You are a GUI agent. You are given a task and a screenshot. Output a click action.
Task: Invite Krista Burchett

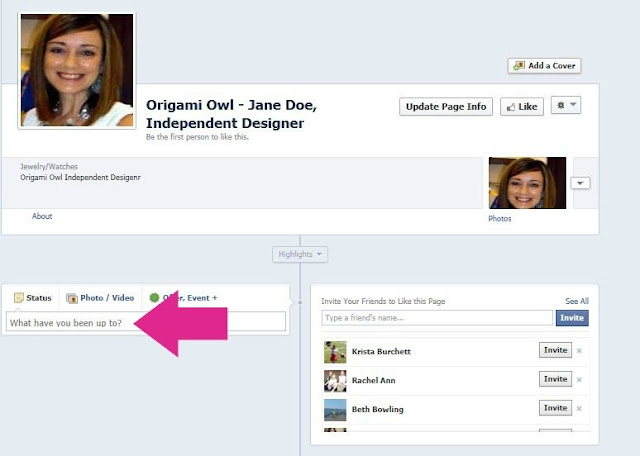[555, 350]
